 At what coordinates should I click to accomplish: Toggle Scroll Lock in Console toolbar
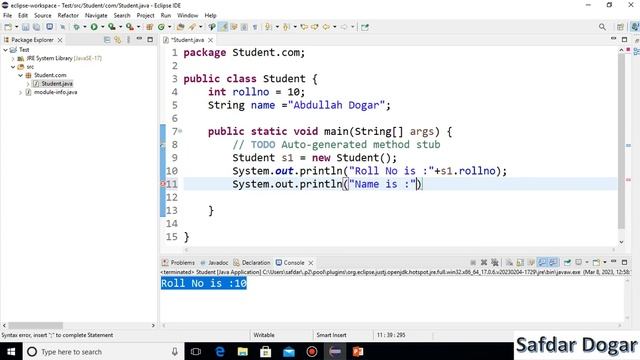(x=520, y=262)
